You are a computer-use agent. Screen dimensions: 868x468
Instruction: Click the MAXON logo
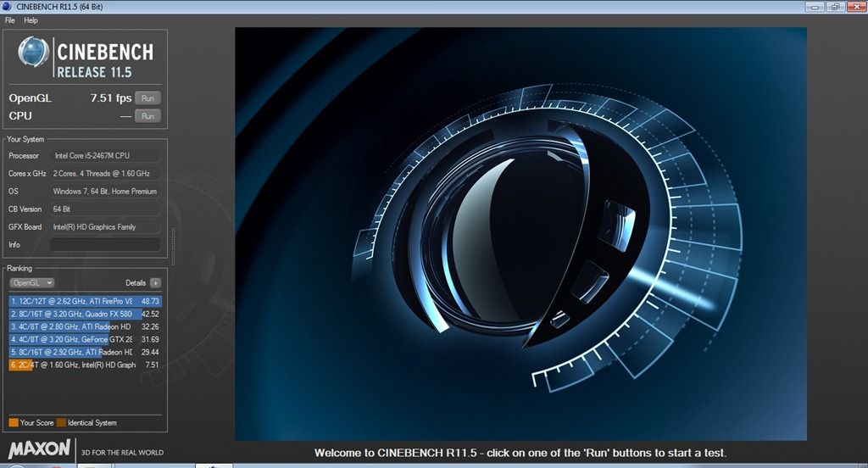coord(39,449)
